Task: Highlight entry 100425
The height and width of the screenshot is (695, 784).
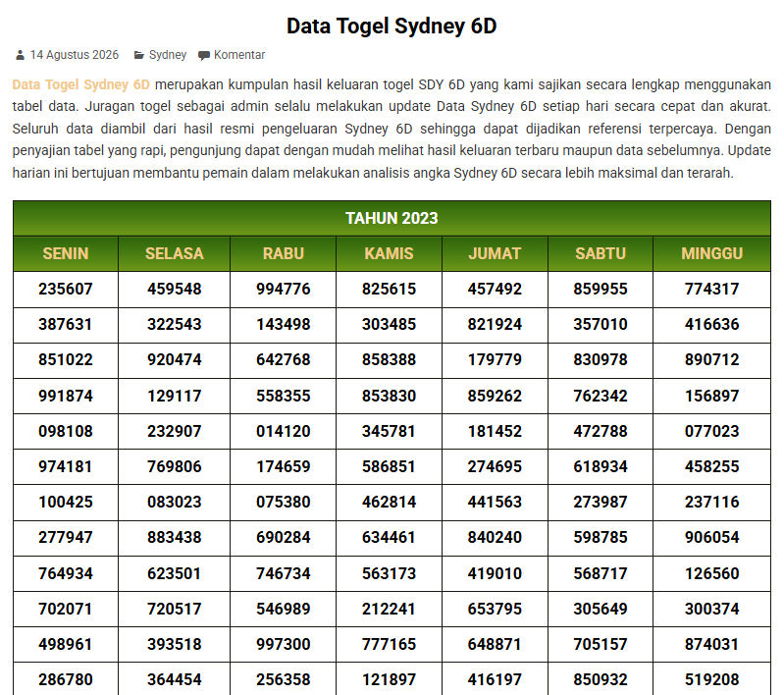Action: 66,503
